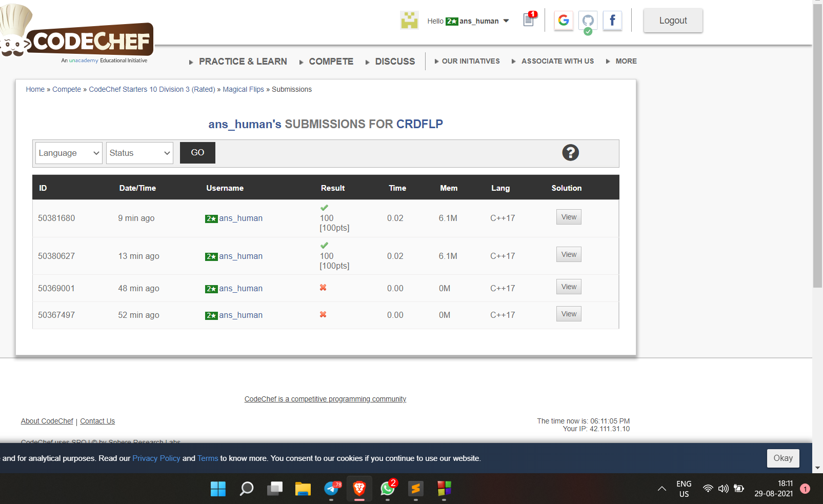Viewport: 823px width, 504px height.
Task: Open Task View on taskbar
Action: pyautogui.click(x=275, y=489)
